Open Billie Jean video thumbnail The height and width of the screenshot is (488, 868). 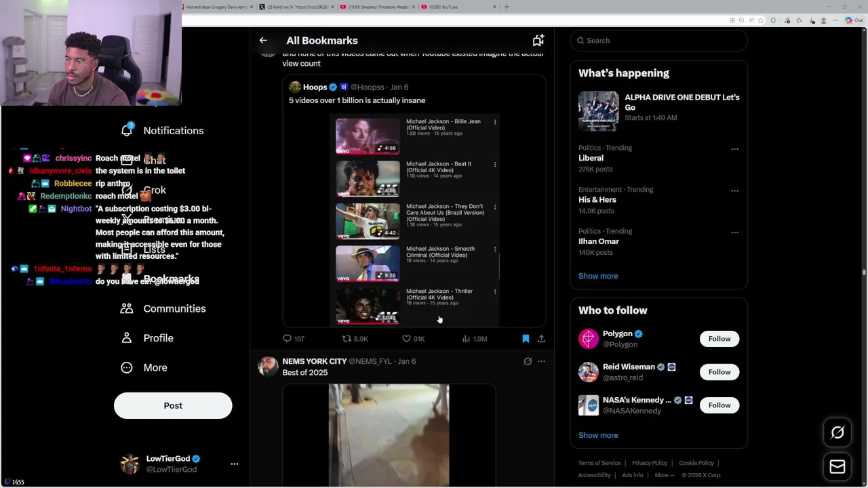(x=368, y=136)
